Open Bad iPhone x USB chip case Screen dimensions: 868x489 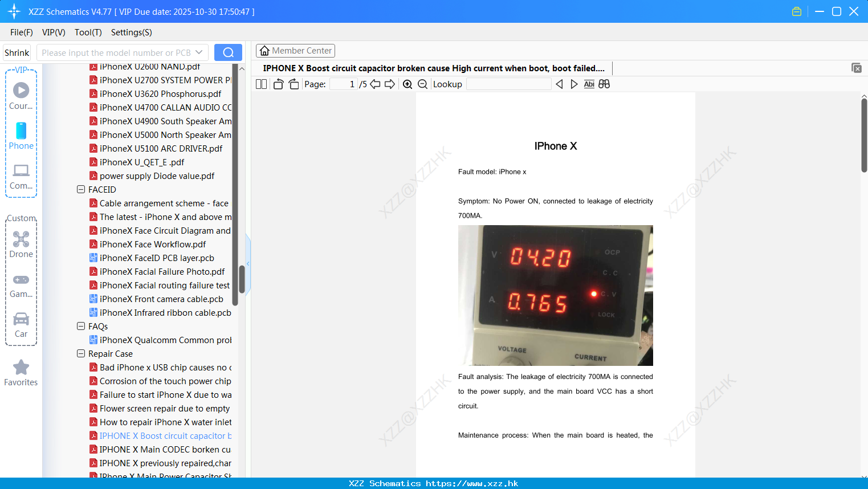coord(165,367)
